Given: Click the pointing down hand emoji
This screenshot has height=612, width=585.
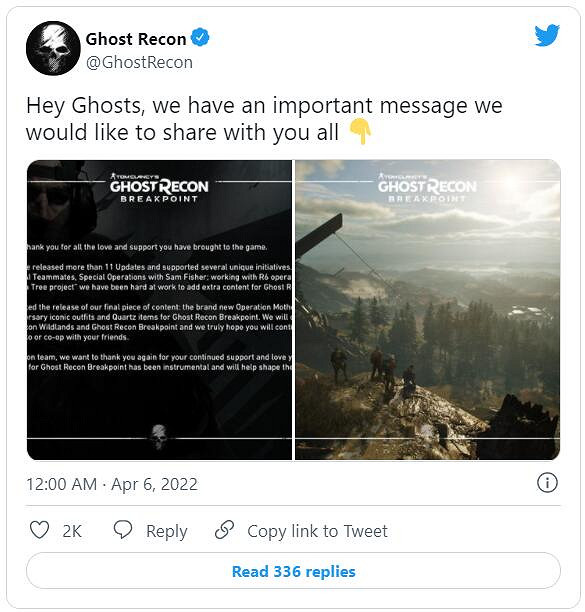Looking at the screenshot, I should pyautogui.click(x=360, y=132).
